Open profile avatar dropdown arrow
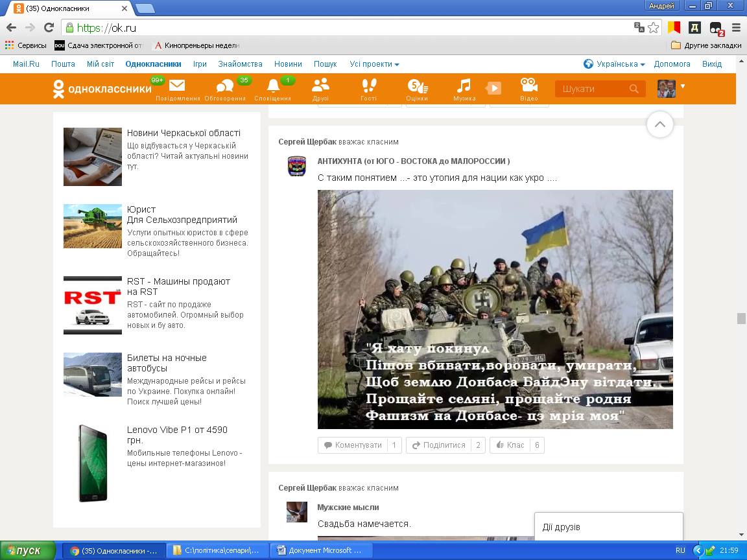Viewport: 747px width, 560px height. (x=683, y=86)
